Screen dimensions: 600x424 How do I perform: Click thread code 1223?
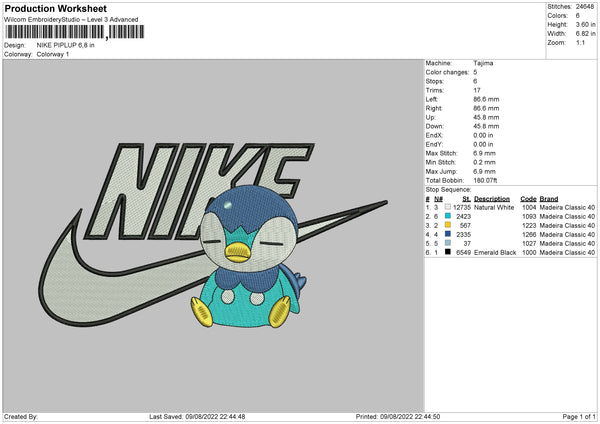[529, 225]
